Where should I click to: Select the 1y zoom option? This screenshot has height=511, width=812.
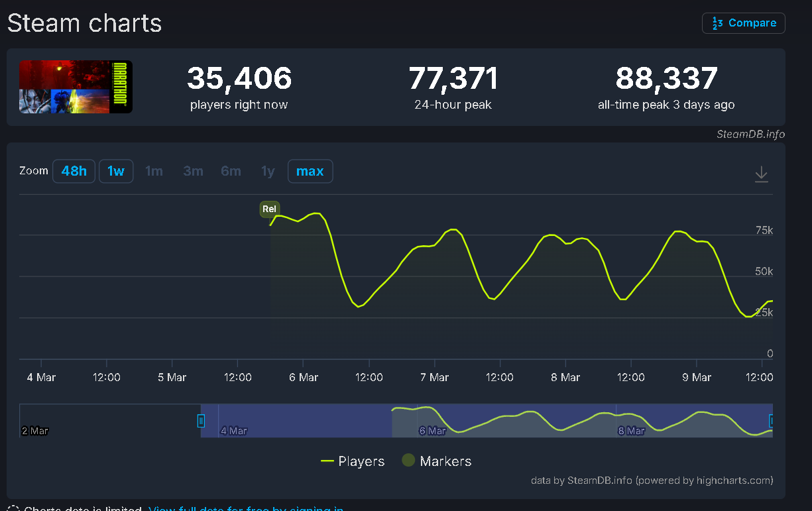pos(268,171)
